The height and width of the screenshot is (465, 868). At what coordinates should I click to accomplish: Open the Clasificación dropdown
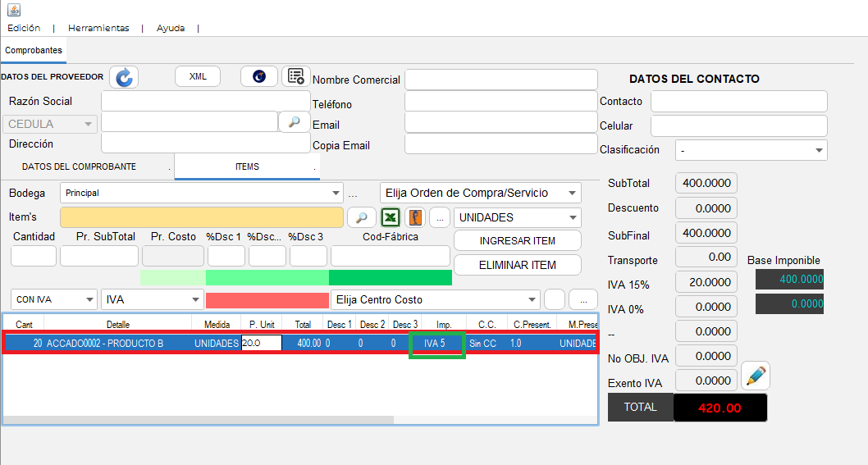pyautogui.click(x=752, y=150)
